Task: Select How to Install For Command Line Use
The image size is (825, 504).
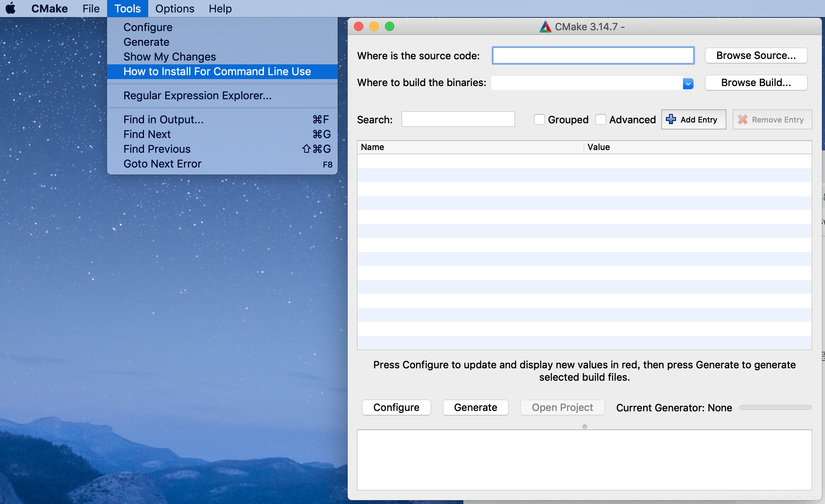Action: click(217, 72)
